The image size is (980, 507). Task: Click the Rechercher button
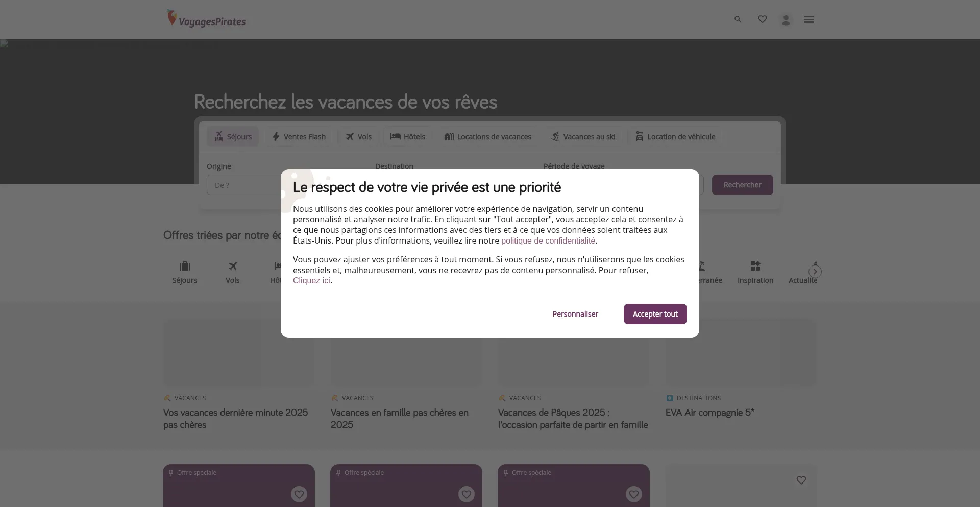click(742, 185)
